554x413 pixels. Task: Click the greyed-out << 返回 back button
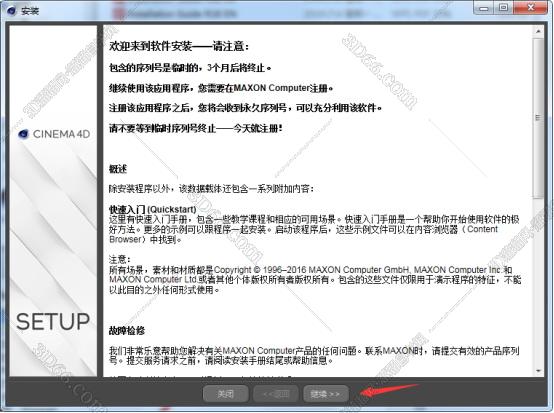pos(276,393)
